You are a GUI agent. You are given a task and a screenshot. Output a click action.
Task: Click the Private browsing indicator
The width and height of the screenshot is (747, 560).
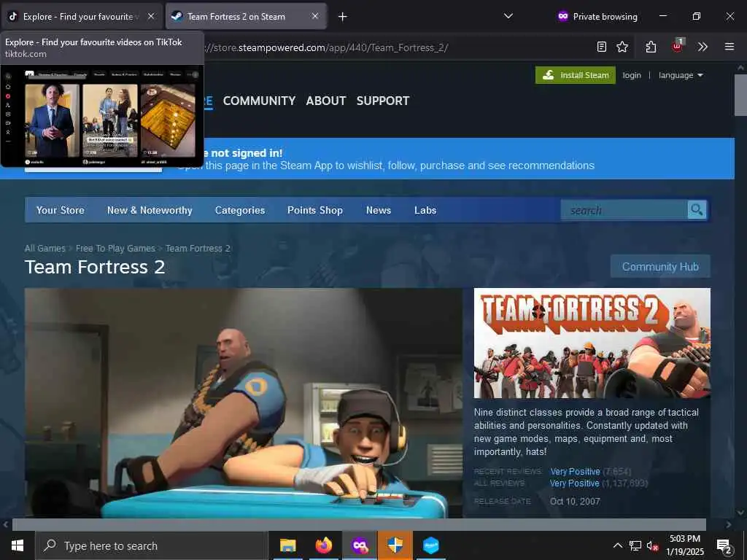(x=597, y=17)
